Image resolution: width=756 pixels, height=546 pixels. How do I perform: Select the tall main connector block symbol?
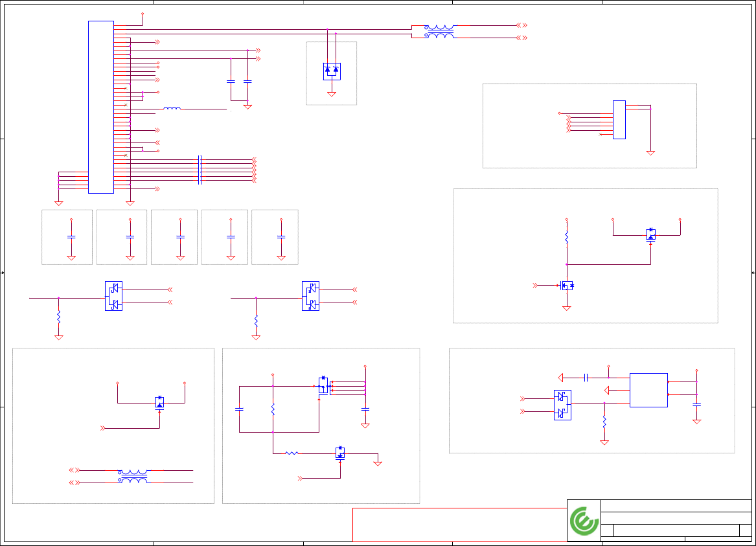[101, 107]
